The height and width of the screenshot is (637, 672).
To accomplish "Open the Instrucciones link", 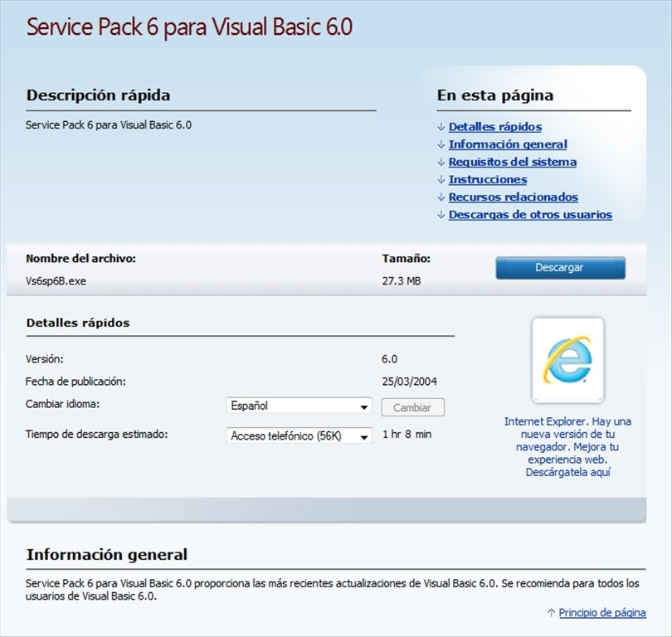I will click(487, 179).
